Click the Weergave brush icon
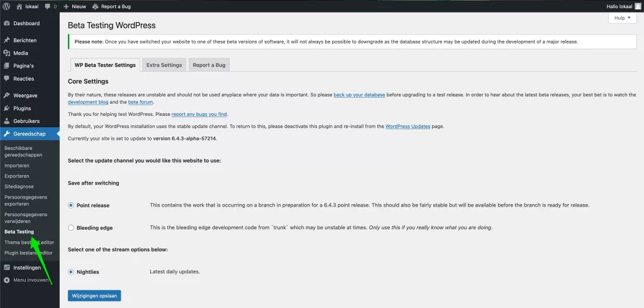Image resolution: width=644 pixels, height=308 pixels. (x=6, y=96)
